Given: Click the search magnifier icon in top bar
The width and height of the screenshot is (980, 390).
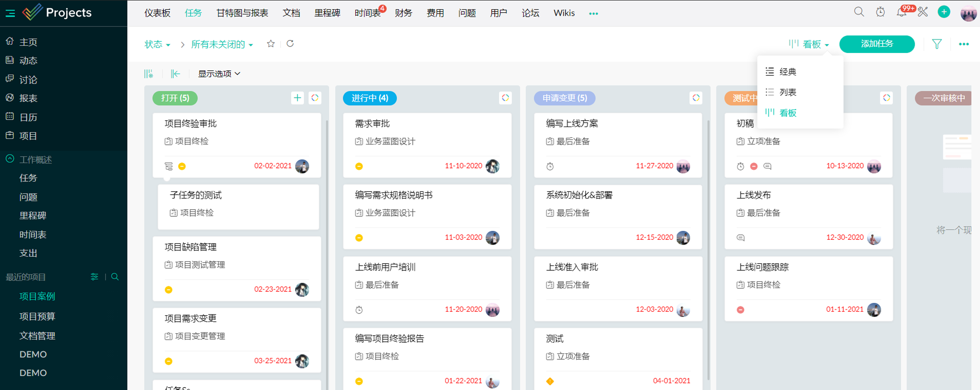Looking at the screenshot, I should (x=859, y=12).
